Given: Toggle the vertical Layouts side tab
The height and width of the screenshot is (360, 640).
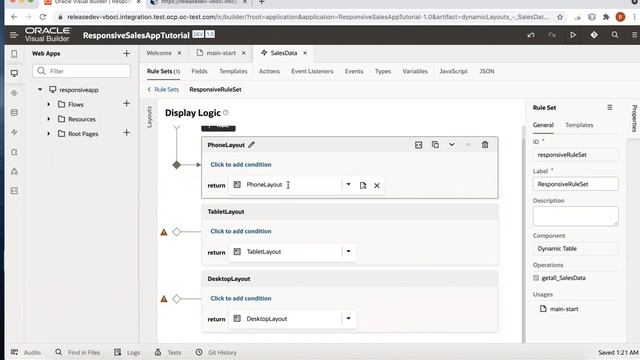Looking at the screenshot, I should point(149,117).
